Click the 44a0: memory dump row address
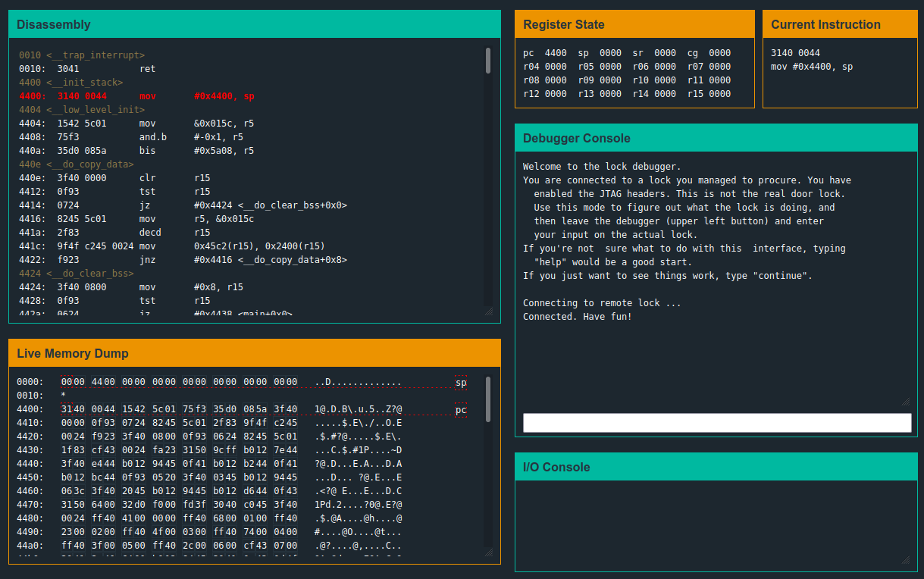Screen dimensions: 924x579 click(x=30, y=546)
